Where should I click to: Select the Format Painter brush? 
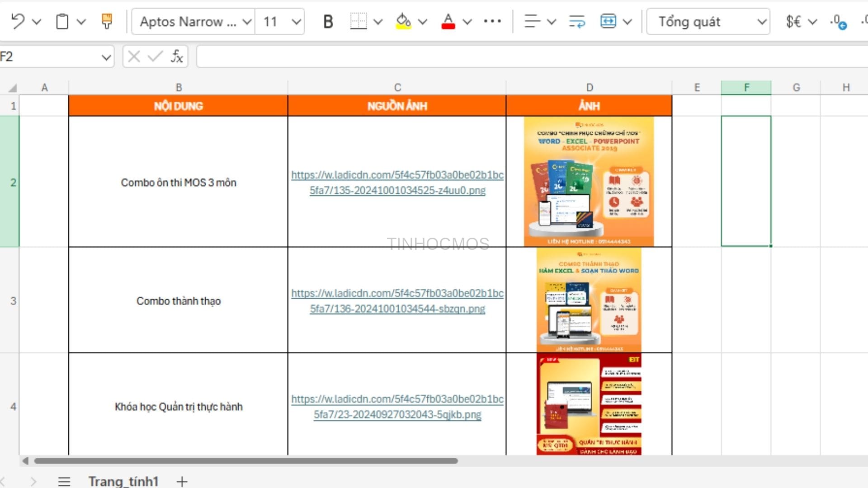pos(107,21)
